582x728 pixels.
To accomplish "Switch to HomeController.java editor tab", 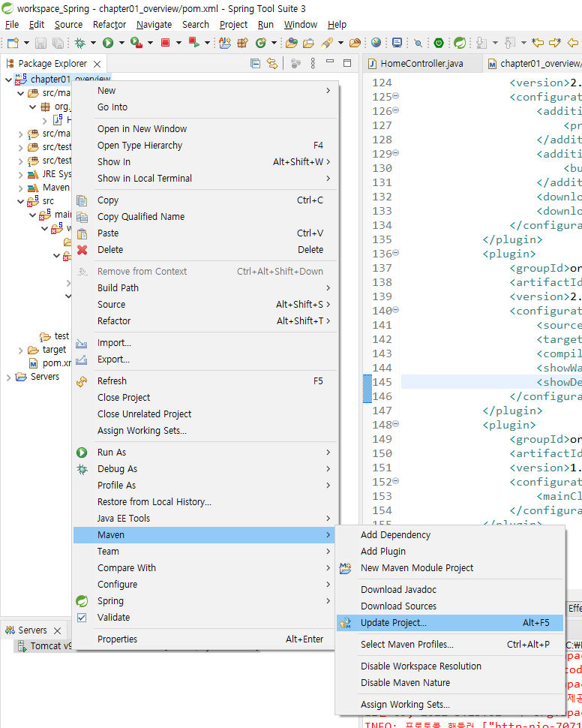I will (x=421, y=64).
